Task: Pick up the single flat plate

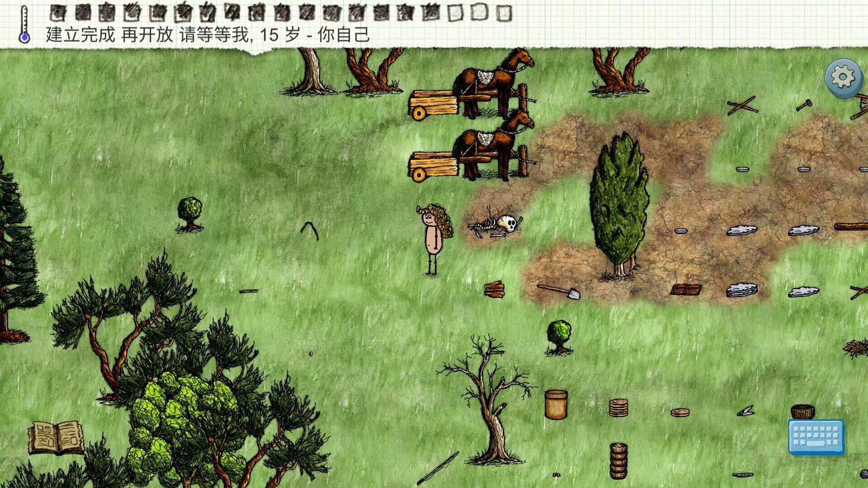Action: point(680,412)
